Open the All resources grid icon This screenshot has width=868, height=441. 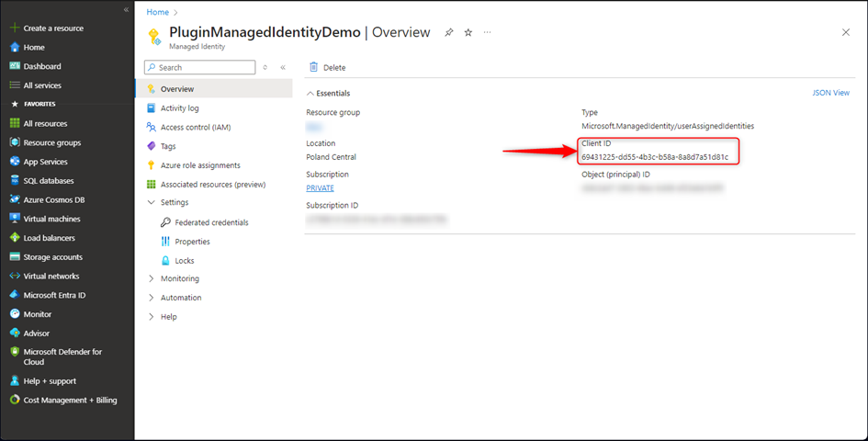click(15, 123)
